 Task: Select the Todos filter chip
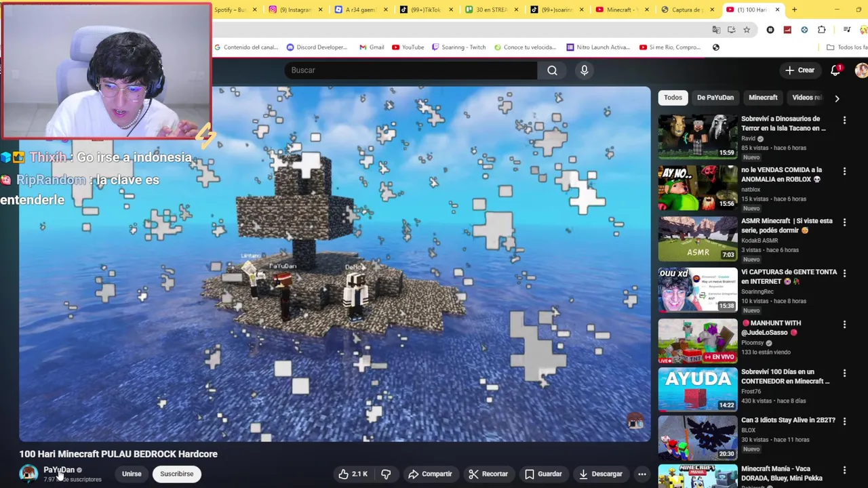point(673,98)
